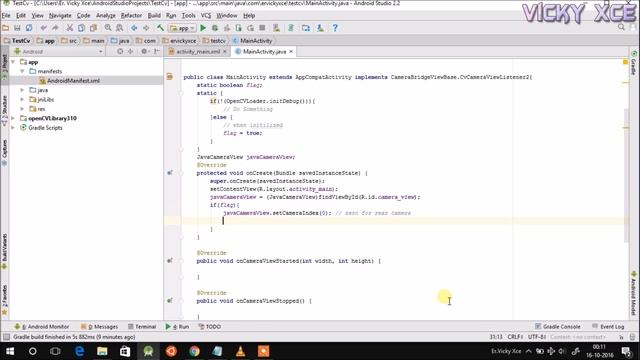Open AVD Manager toolbar icon
640x360 pixels.
[277, 28]
